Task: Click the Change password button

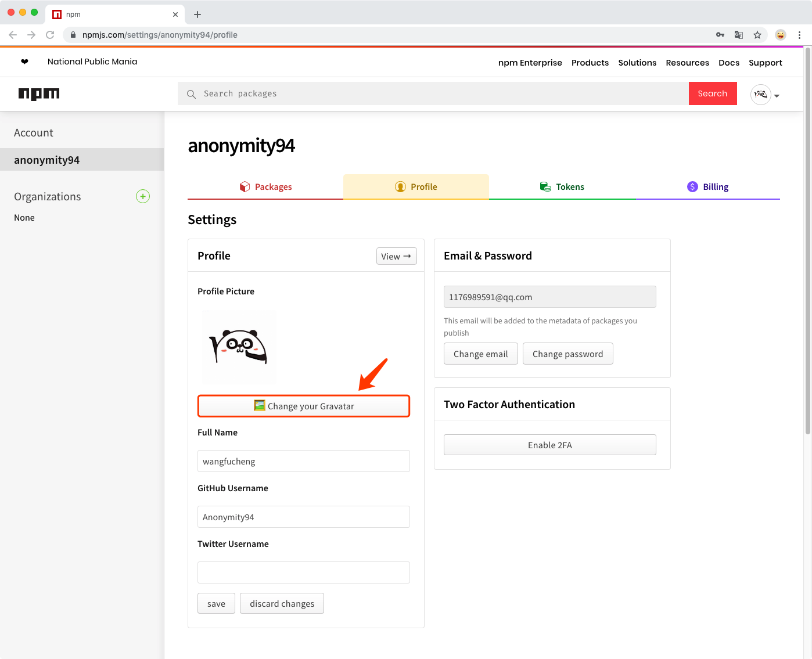Action: 568,354
